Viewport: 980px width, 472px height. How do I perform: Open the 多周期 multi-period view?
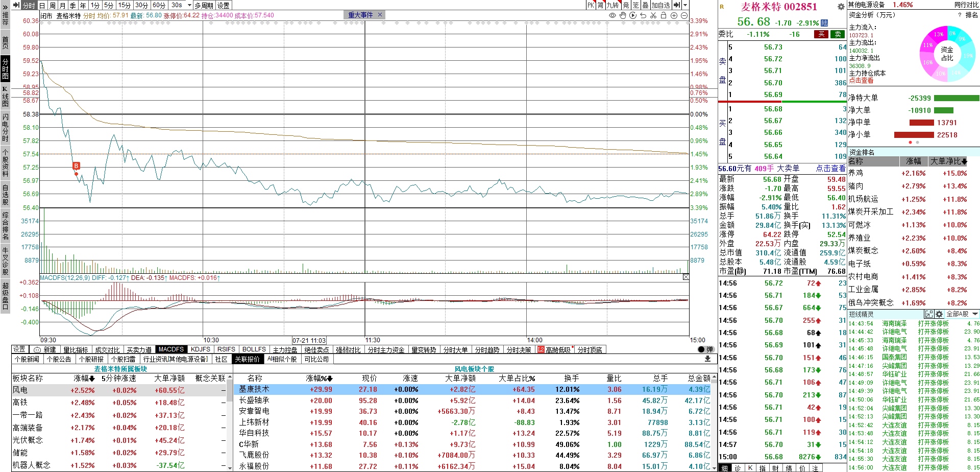point(204,5)
